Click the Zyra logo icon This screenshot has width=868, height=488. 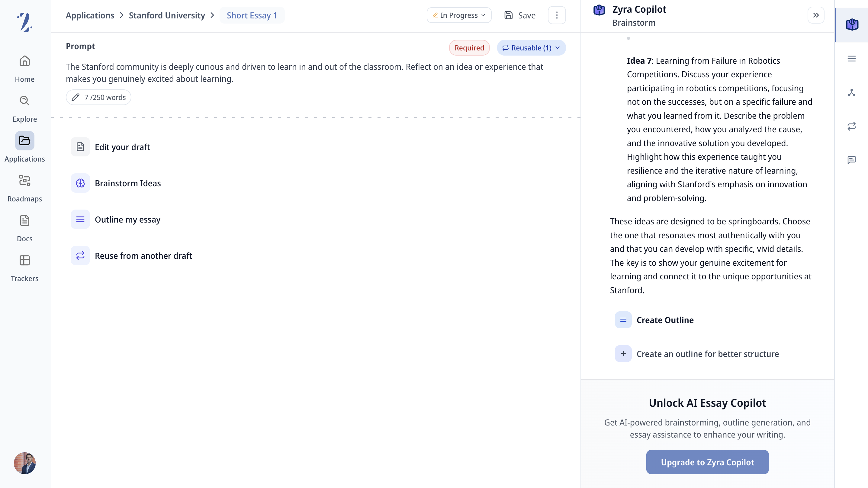tap(24, 22)
